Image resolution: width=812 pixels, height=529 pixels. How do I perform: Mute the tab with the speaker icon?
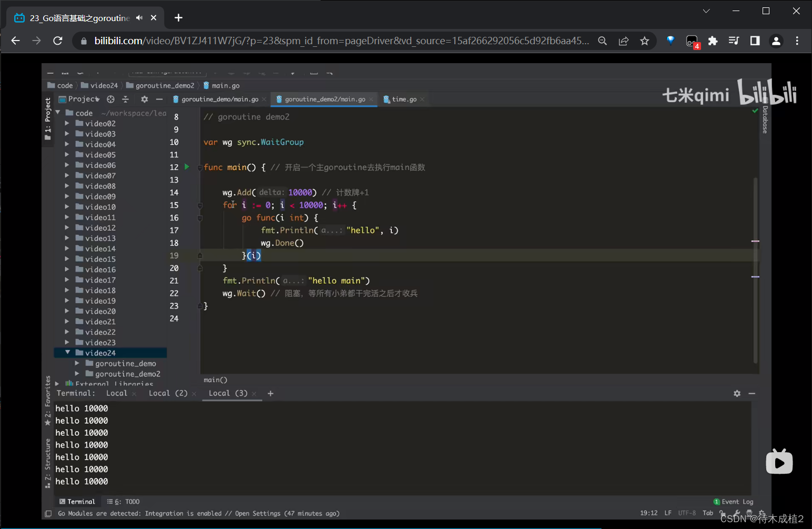[x=139, y=18]
